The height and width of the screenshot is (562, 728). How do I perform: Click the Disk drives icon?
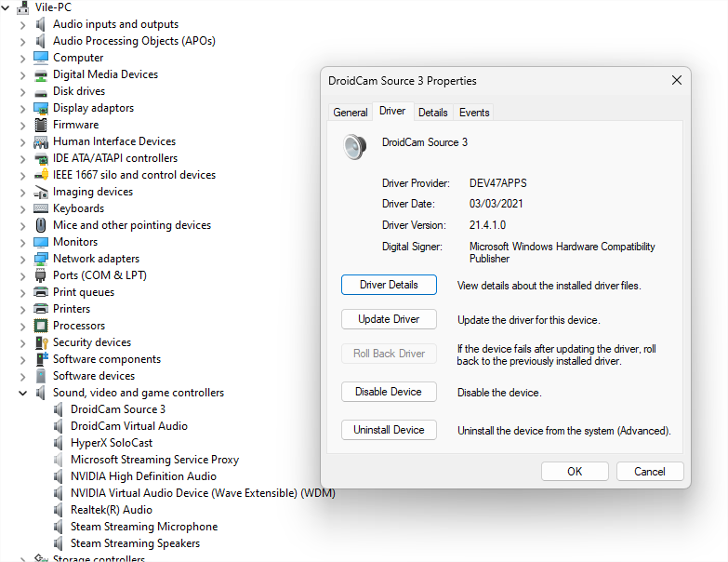[x=41, y=92]
